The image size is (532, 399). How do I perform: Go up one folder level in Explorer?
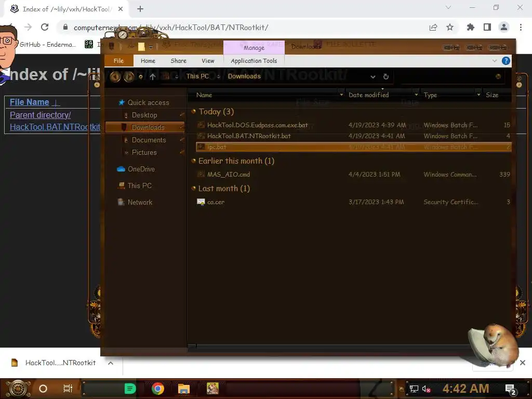click(x=153, y=77)
